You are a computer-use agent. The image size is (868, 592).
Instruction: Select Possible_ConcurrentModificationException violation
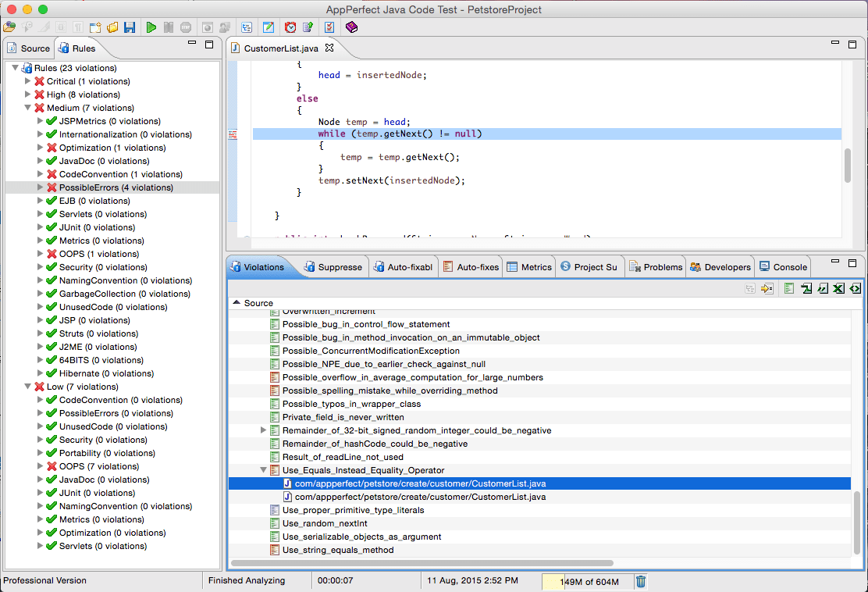(x=371, y=351)
